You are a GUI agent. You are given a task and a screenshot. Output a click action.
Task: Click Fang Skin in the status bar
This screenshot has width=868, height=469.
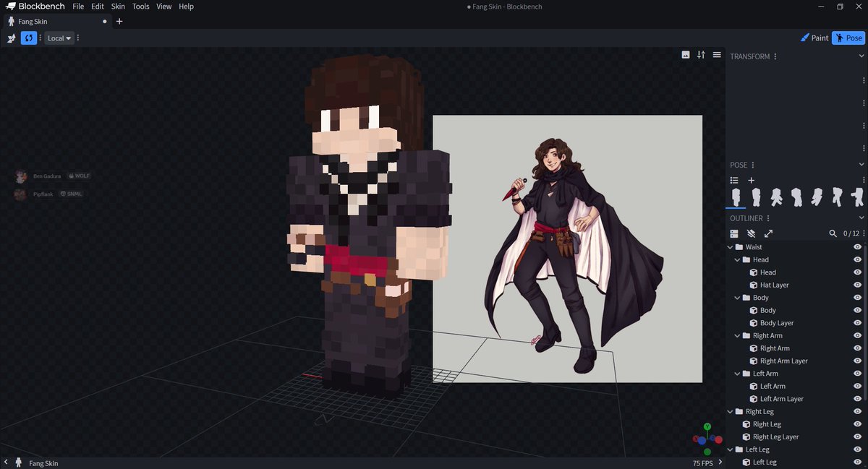tap(43, 463)
